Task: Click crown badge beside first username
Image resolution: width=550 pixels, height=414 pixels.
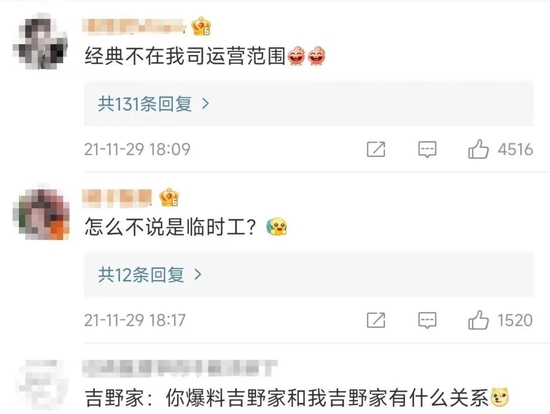Action: coord(201,26)
